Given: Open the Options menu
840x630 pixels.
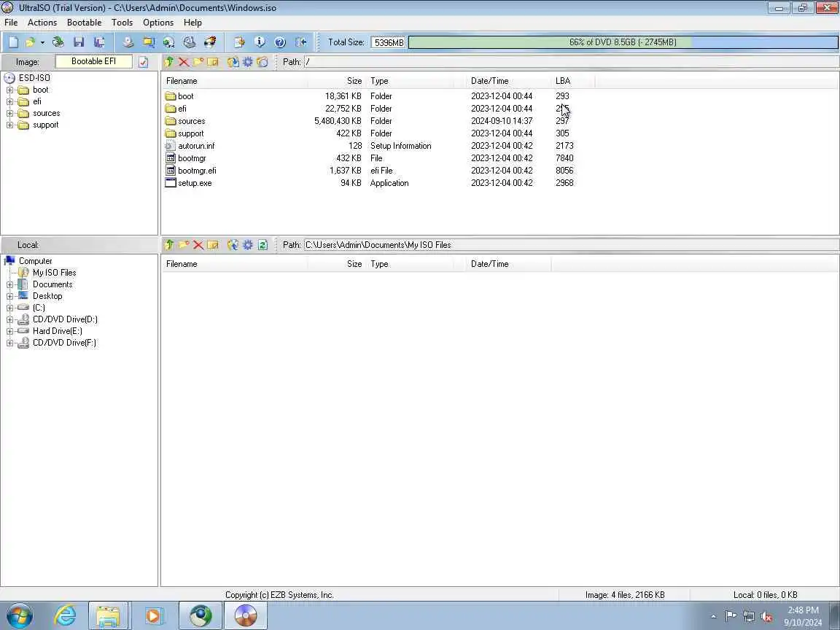Looking at the screenshot, I should (x=158, y=23).
